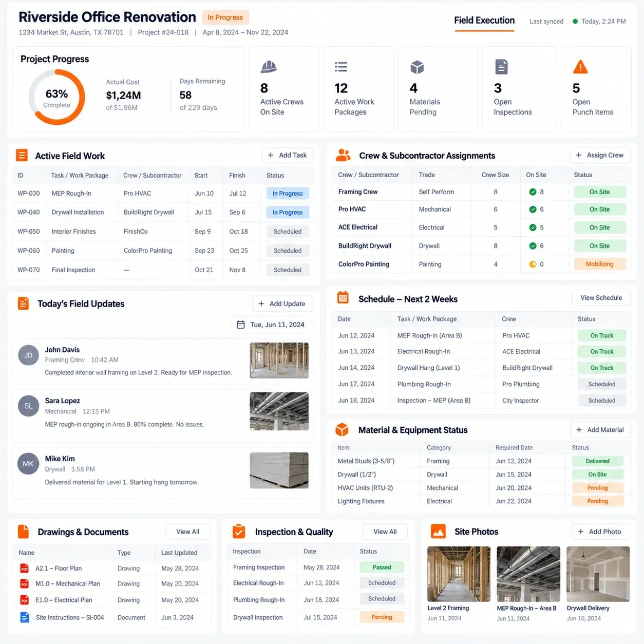Click the hard hat Active Crews icon
The height and width of the screenshot is (644, 644).
coord(269,67)
